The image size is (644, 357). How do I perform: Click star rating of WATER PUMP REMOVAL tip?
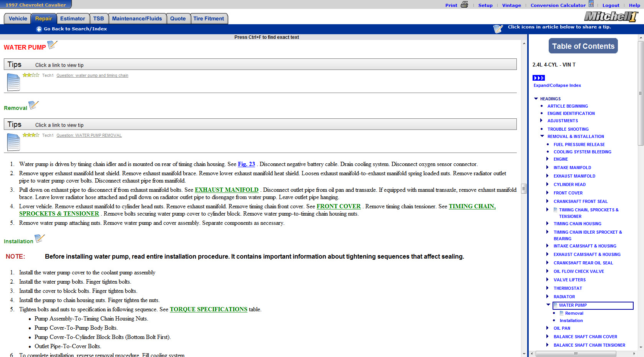[31, 135]
